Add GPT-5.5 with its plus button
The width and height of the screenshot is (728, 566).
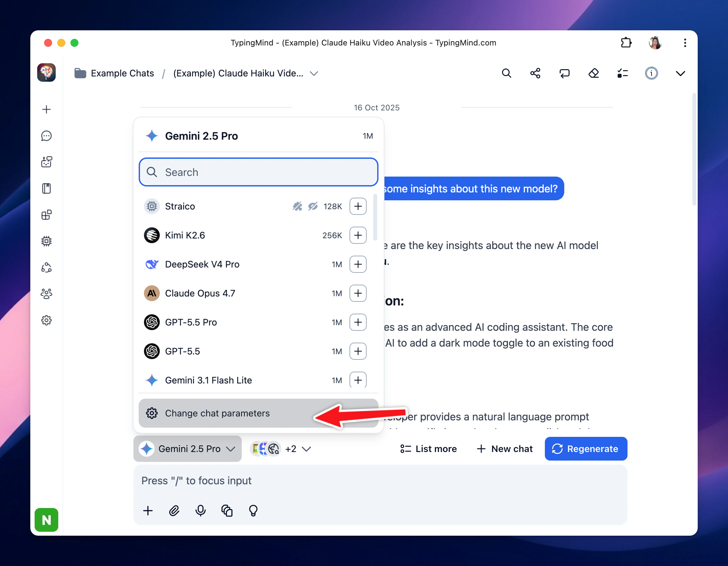(x=358, y=351)
